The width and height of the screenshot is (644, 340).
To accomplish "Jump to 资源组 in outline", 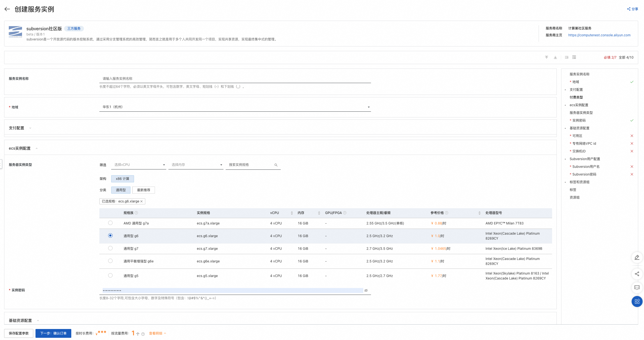I will coord(575,198).
